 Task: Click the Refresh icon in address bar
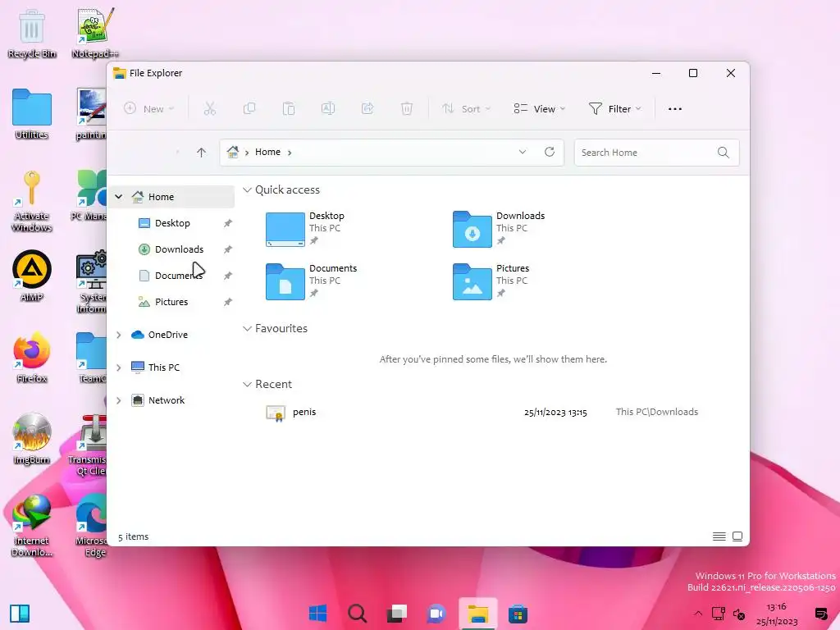(x=550, y=152)
